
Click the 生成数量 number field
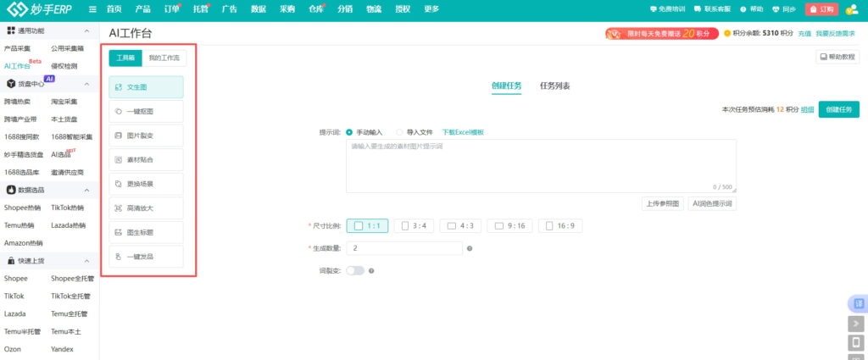[404, 249]
